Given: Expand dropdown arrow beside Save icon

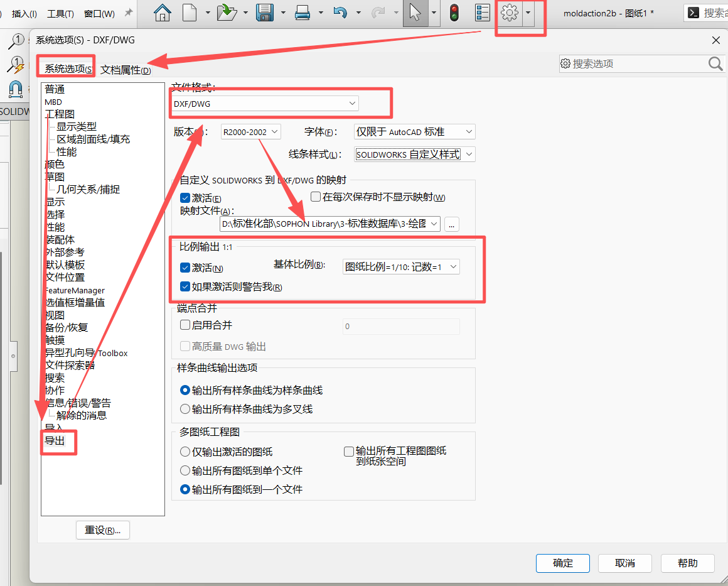Looking at the screenshot, I should tap(283, 13).
